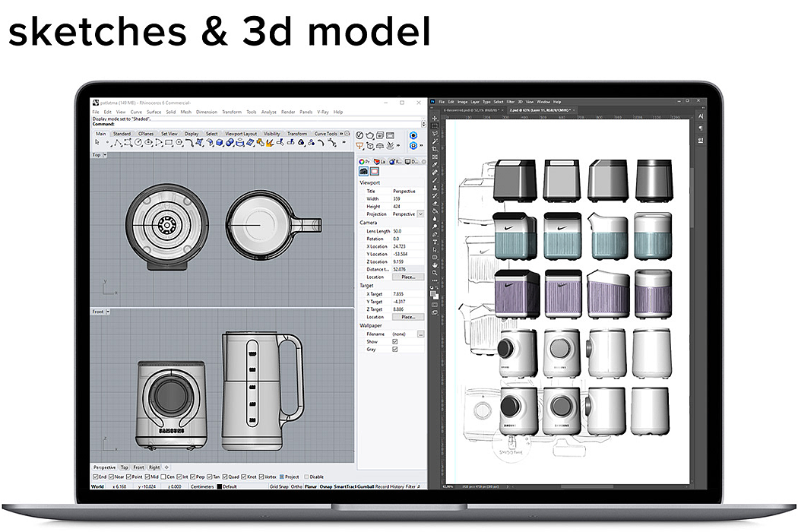798x532 pixels.
Task: Open the camera viewport properties icon
Action: (363, 172)
